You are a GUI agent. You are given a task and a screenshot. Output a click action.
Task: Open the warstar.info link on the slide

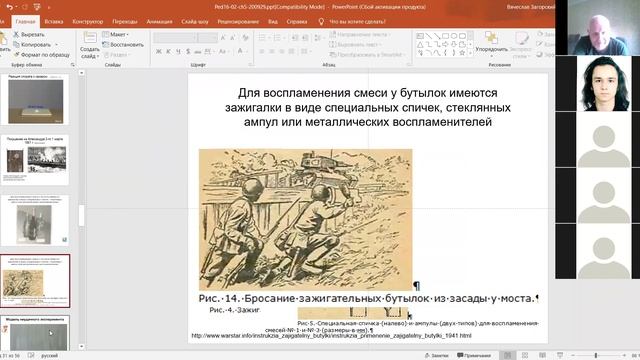(331, 336)
